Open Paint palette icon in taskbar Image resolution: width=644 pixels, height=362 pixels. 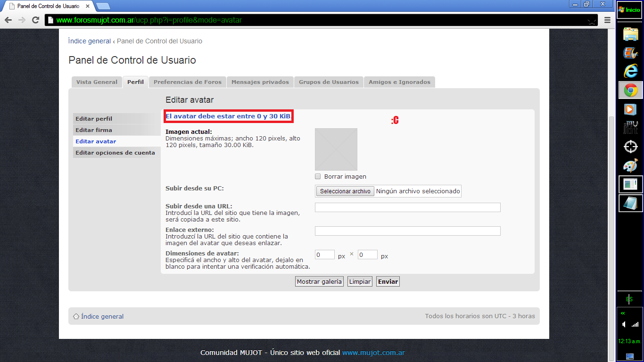coord(630,165)
